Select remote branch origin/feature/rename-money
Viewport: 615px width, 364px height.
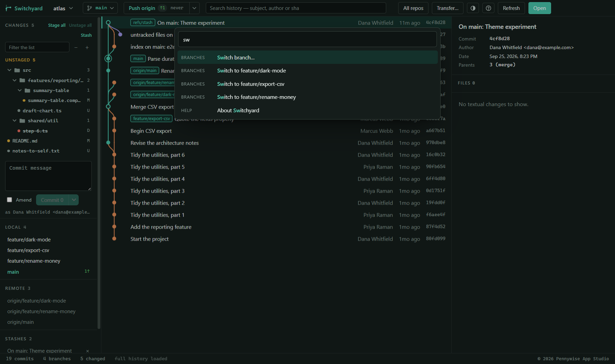[48, 311]
